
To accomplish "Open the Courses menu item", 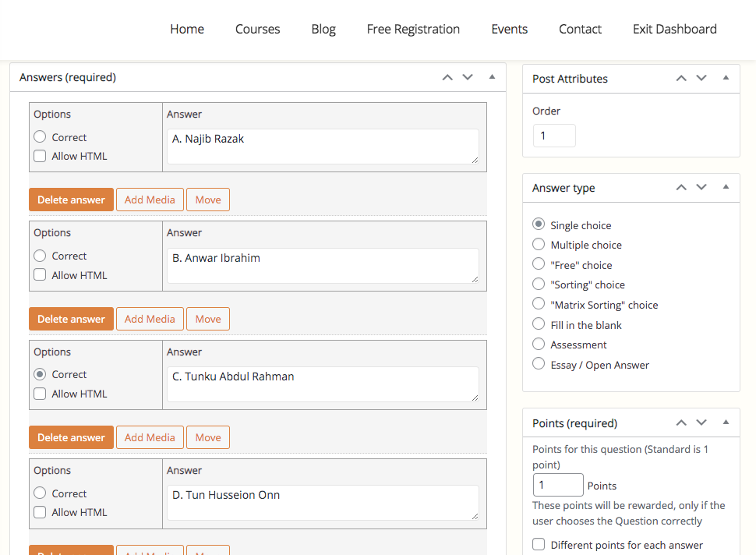I will (x=257, y=29).
